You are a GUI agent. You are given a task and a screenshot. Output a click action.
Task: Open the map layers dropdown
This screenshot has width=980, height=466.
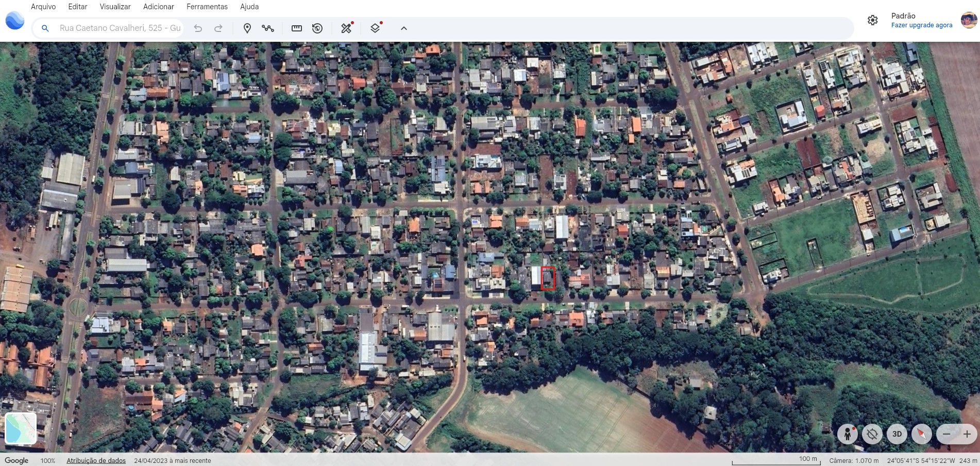tap(375, 28)
